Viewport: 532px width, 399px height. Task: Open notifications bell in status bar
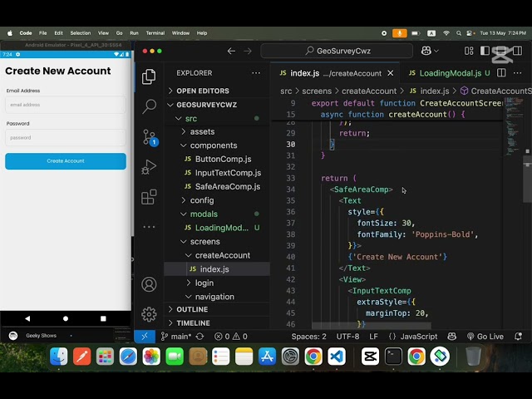(x=518, y=336)
